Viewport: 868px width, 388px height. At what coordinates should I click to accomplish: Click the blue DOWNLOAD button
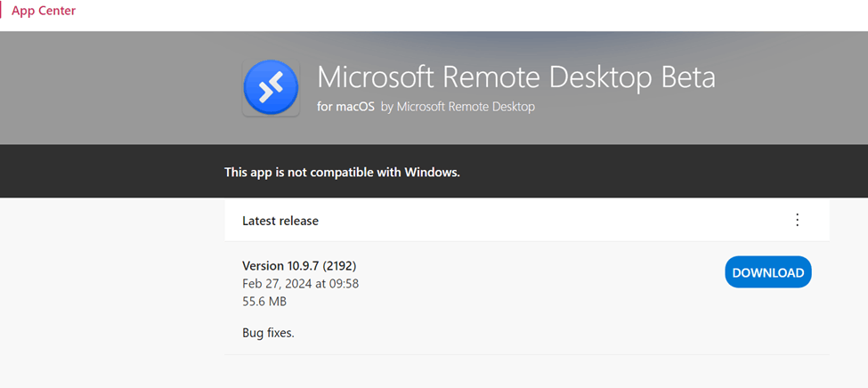coord(767,272)
